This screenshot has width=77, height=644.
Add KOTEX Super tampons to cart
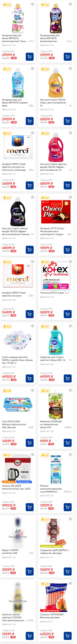pyautogui.click(x=68, y=314)
